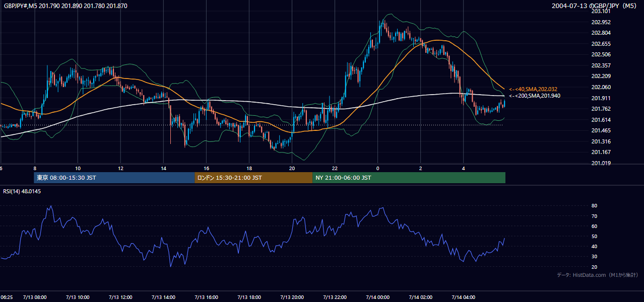
Task: Click hour label 8 under the price chart
Action: point(35,168)
